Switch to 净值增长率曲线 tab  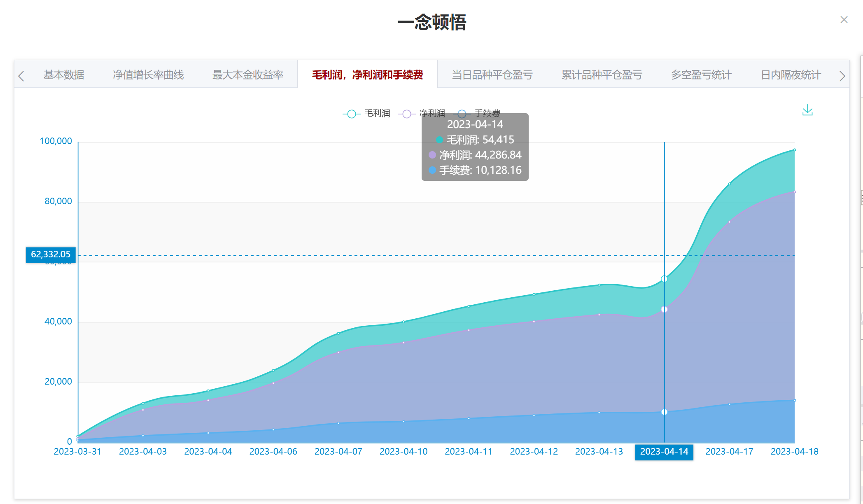pos(148,75)
